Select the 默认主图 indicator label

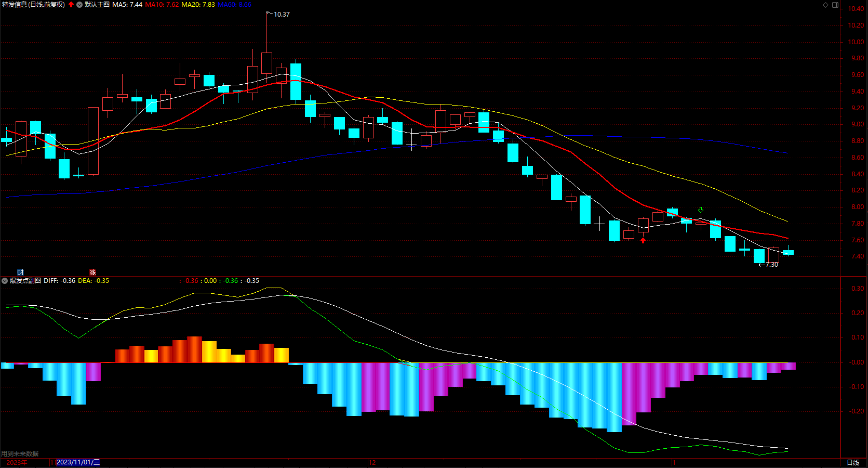click(x=97, y=5)
